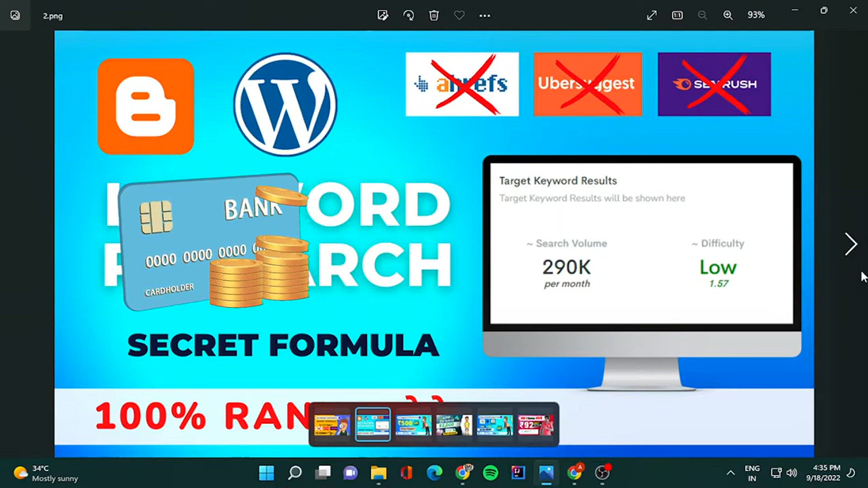Rotate the image with the rotate icon

408,15
